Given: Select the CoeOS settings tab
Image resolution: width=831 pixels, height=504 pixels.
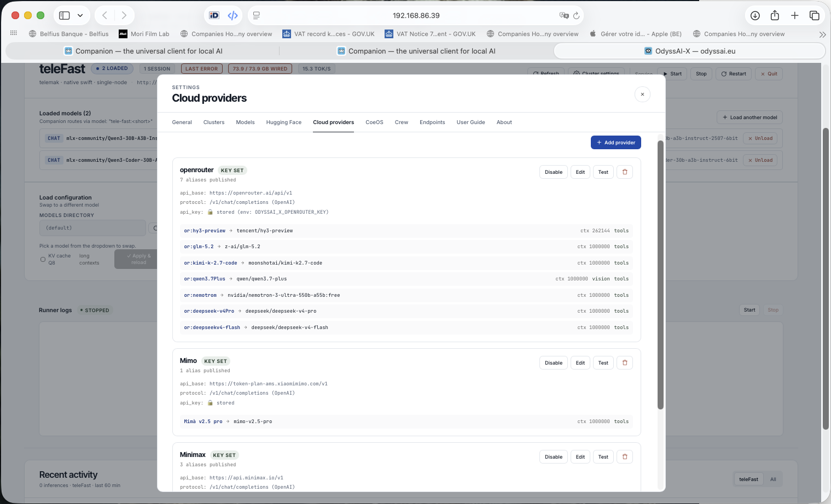Looking at the screenshot, I should [374, 122].
